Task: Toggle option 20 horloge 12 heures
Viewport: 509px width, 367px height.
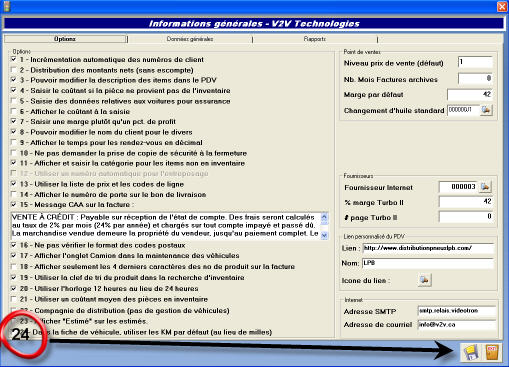Action: point(14,288)
